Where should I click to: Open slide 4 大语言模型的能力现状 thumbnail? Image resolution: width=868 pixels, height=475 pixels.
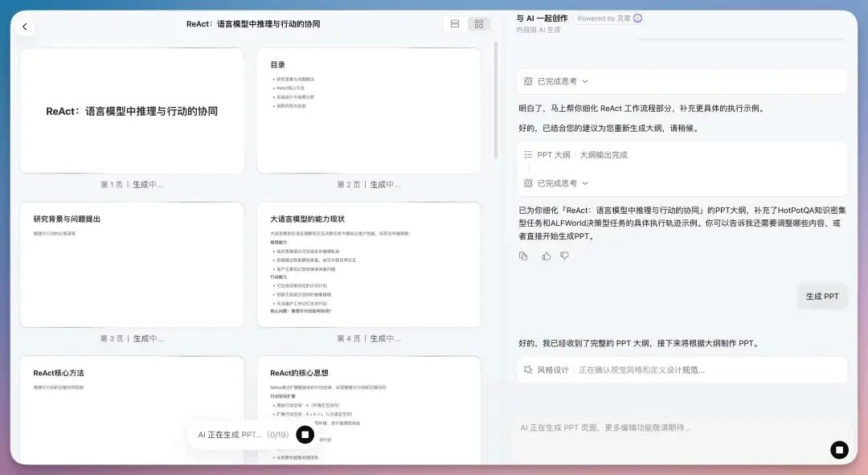369,264
